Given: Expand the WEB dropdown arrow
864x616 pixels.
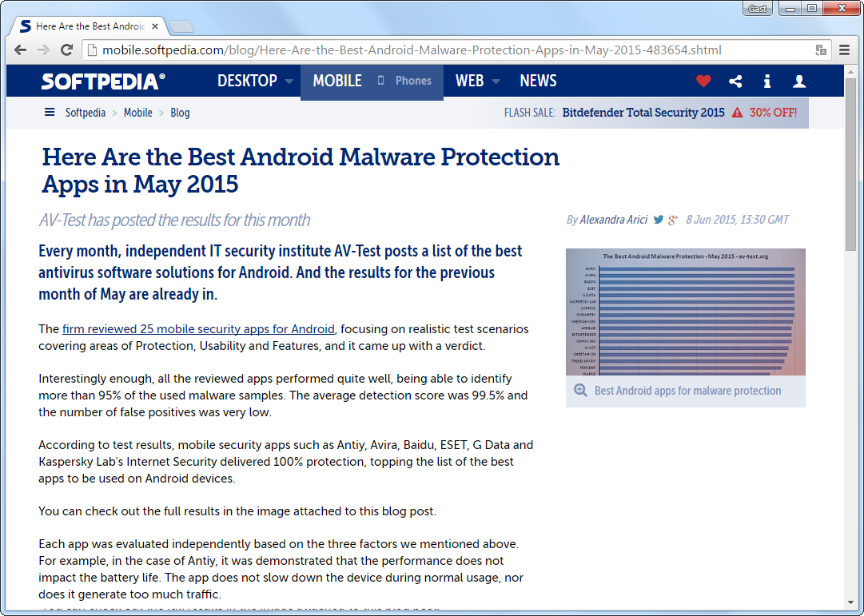Looking at the screenshot, I should tap(496, 81).
